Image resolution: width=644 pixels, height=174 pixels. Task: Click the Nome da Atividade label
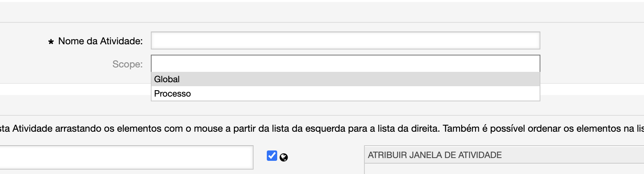100,41
